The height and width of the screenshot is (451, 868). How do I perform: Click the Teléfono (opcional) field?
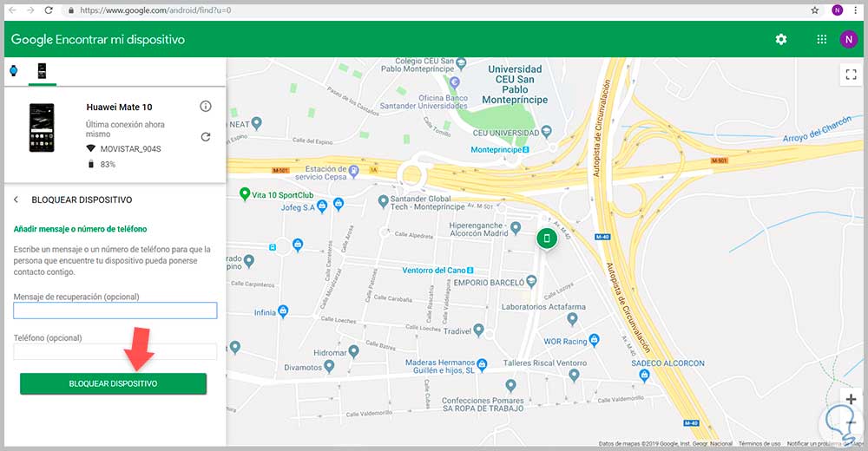point(115,351)
